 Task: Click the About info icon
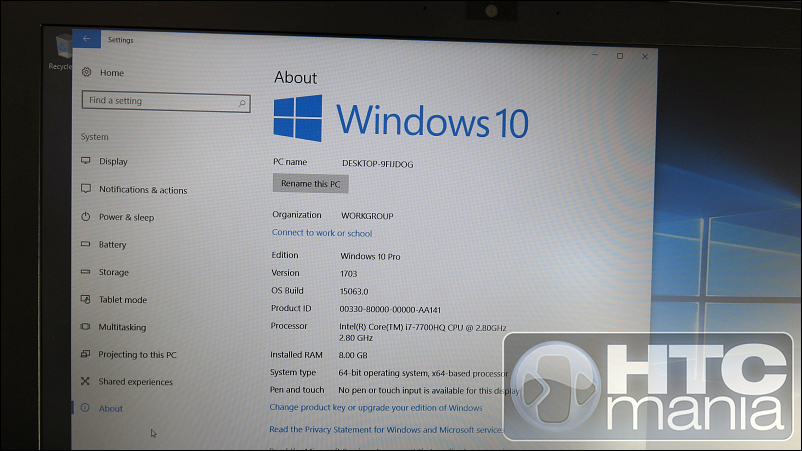coord(85,408)
